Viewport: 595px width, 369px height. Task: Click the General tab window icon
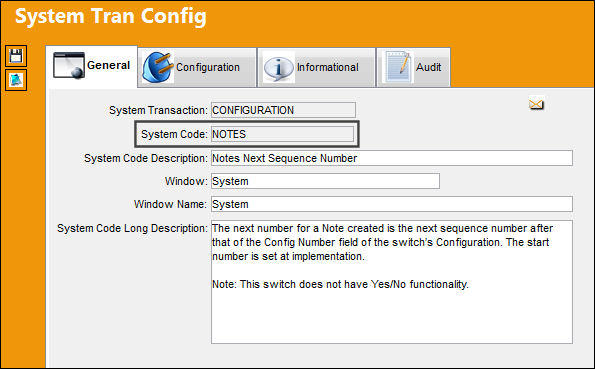[x=69, y=65]
